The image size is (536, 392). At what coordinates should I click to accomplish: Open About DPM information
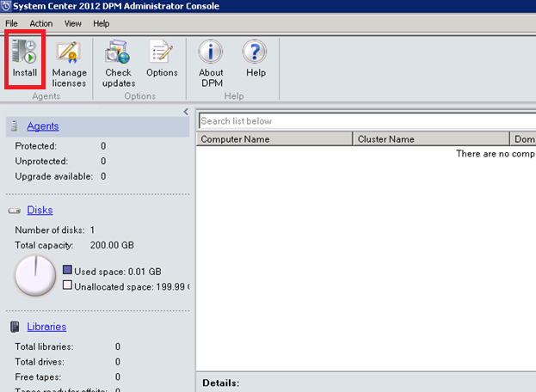pyautogui.click(x=211, y=64)
